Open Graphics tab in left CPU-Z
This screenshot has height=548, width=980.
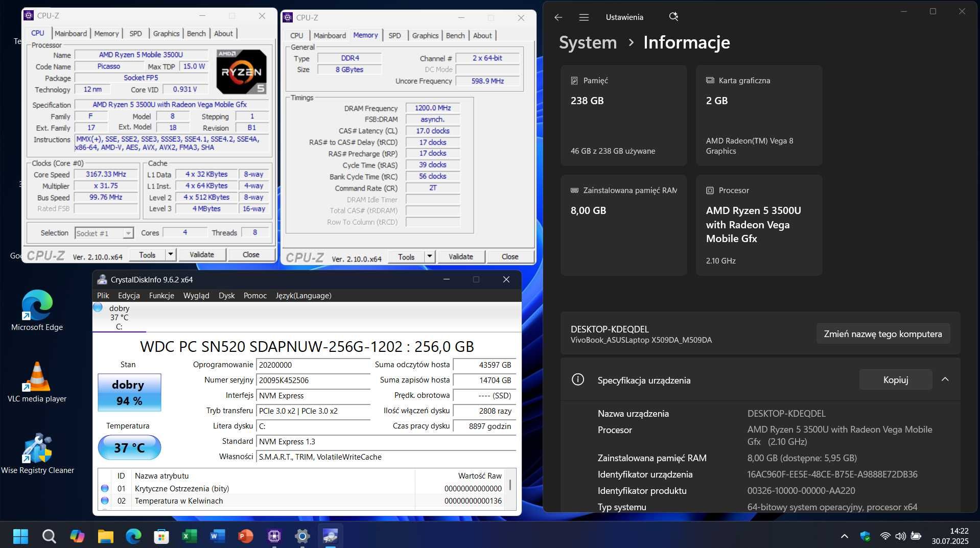166,33
